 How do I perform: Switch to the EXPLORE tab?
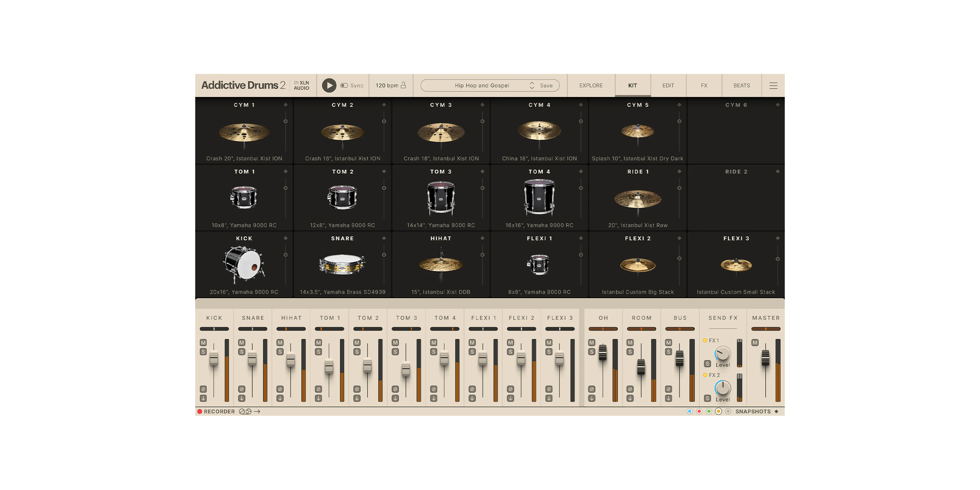click(591, 86)
